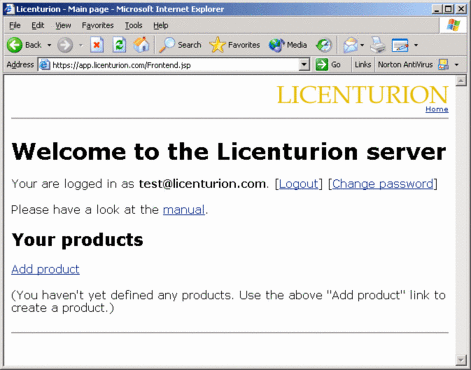Click the Mail envelope icon

tap(350, 45)
